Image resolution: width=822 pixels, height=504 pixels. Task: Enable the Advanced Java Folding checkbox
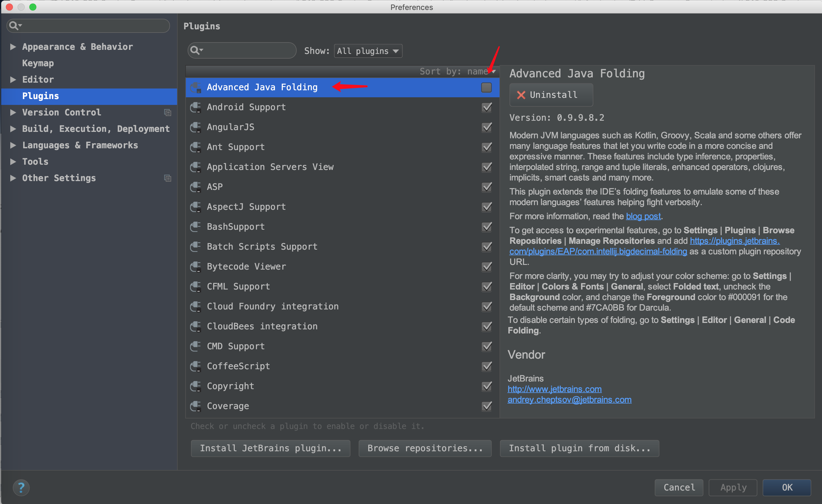486,87
